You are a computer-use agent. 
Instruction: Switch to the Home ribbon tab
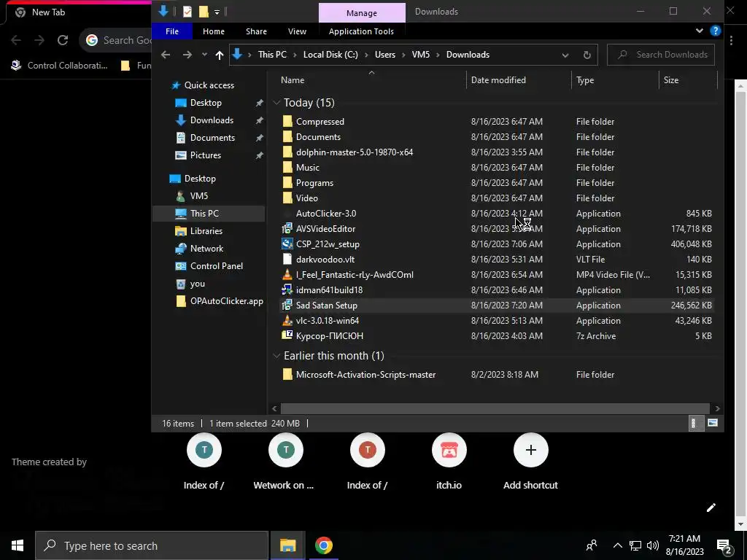point(214,31)
